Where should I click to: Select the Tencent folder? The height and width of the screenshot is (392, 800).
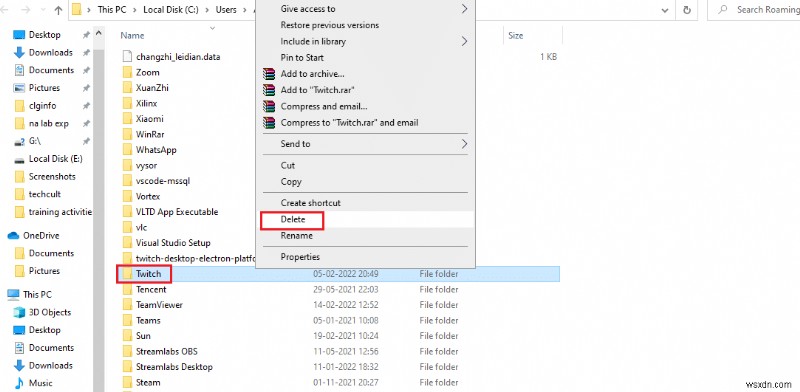point(151,289)
